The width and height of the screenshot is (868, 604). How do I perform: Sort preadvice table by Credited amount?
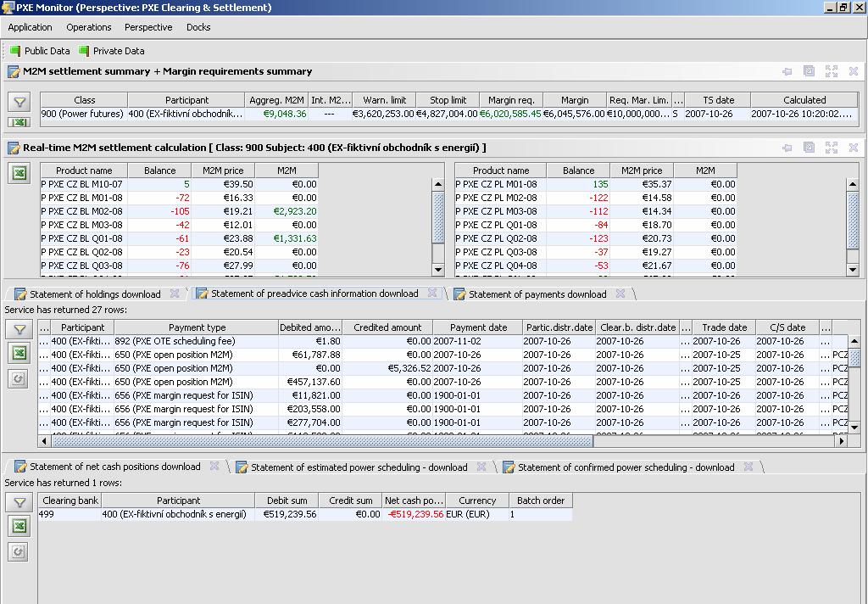pyautogui.click(x=387, y=327)
